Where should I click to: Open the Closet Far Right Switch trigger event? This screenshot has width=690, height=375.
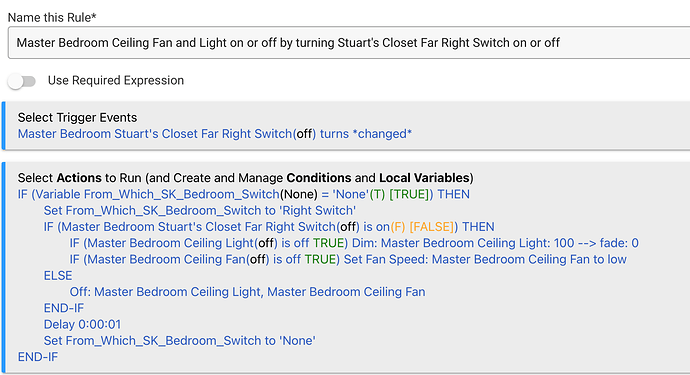click(215, 134)
